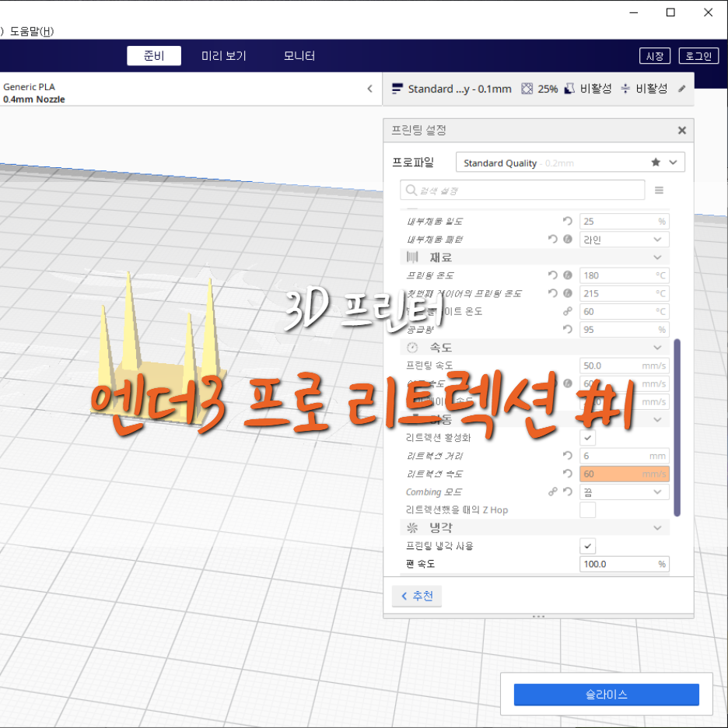728x728 pixels.
Task: Click the infill icon next to 25%
Action: point(527,89)
